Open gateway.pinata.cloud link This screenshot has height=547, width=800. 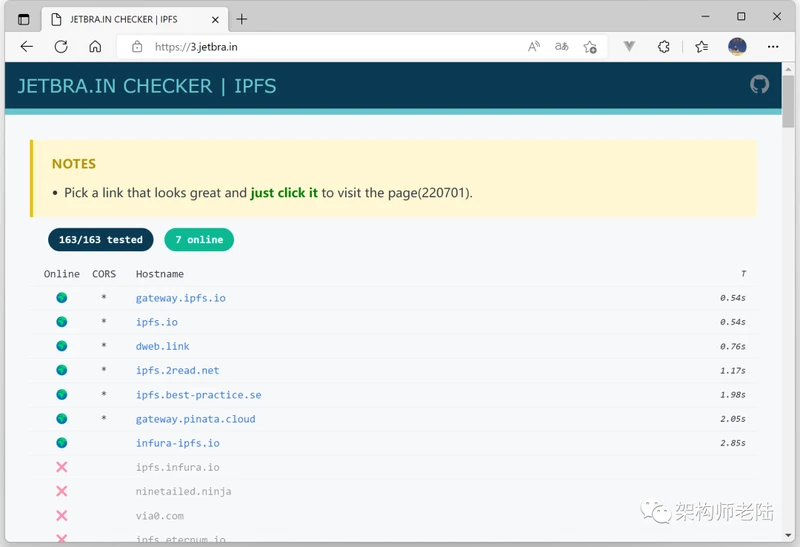pyautogui.click(x=195, y=419)
